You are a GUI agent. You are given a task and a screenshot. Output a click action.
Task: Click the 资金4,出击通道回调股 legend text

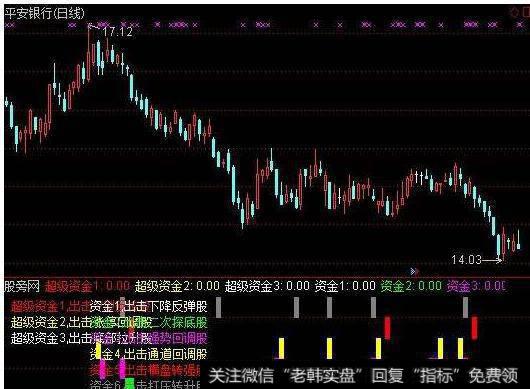[x=149, y=354]
